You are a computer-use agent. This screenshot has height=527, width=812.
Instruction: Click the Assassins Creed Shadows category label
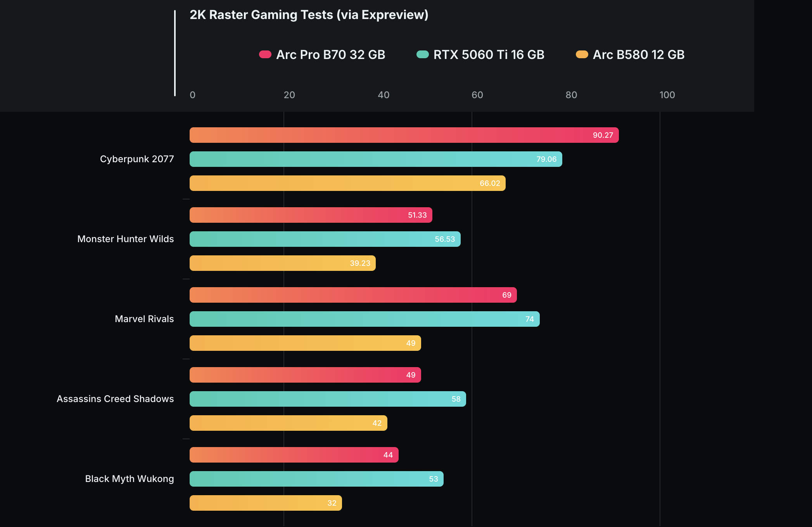(115, 399)
